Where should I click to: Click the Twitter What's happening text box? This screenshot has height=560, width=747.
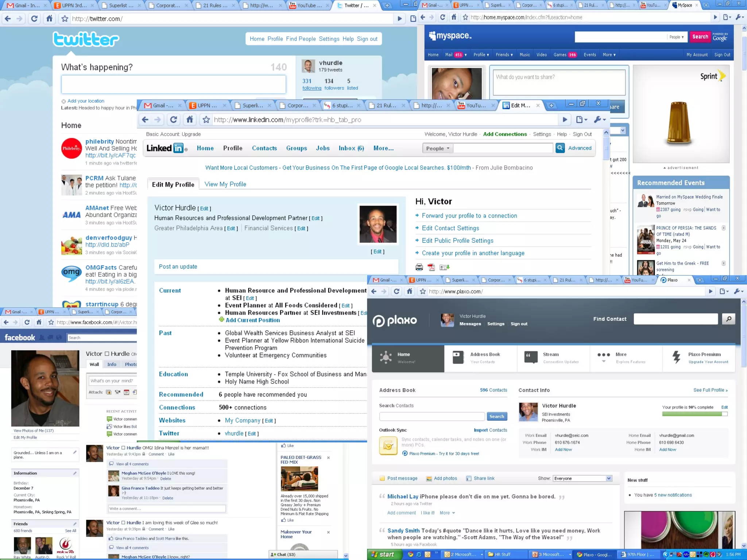pyautogui.click(x=173, y=85)
